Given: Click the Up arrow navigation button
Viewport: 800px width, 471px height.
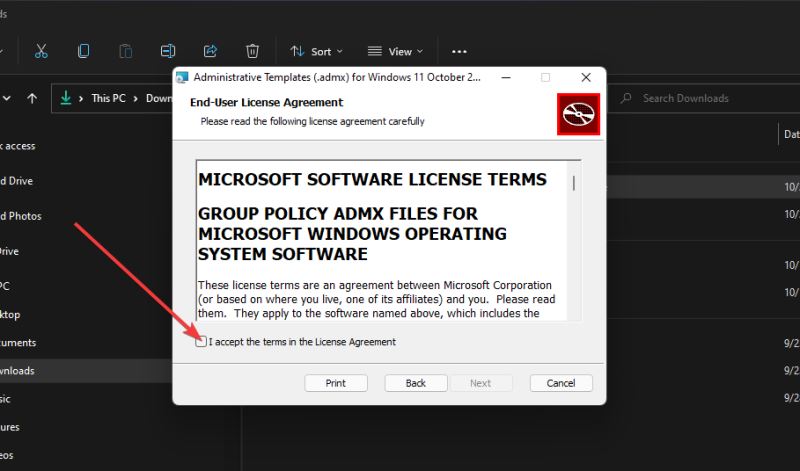Looking at the screenshot, I should point(32,98).
